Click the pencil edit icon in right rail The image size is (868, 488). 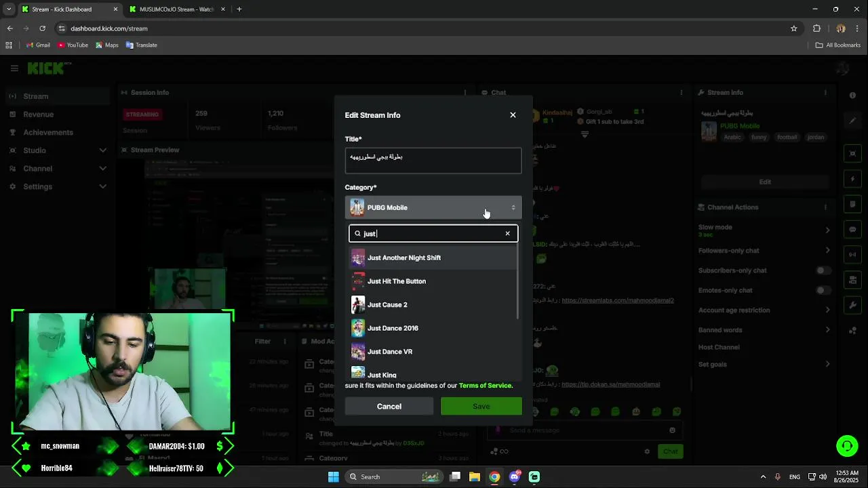(852, 121)
